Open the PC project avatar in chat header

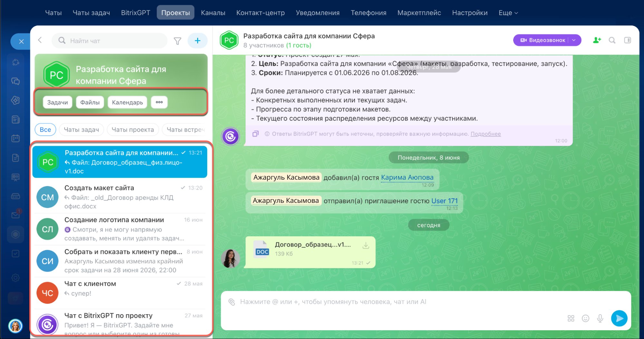pos(229,40)
